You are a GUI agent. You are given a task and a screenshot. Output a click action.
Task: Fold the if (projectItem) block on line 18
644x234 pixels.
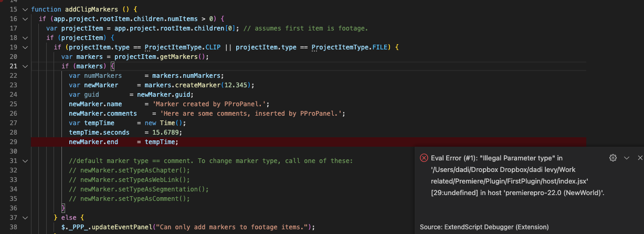tap(25, 38)
